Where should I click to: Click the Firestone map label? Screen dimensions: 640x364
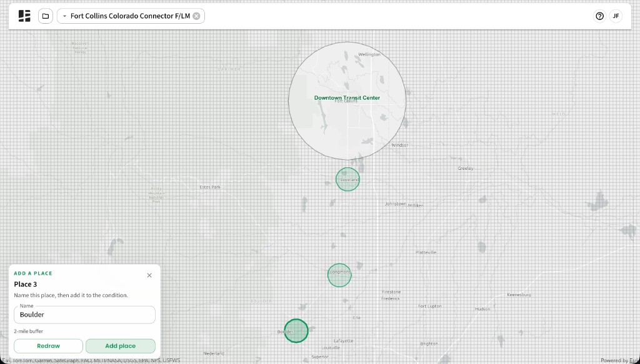click(x=391, y=292)
